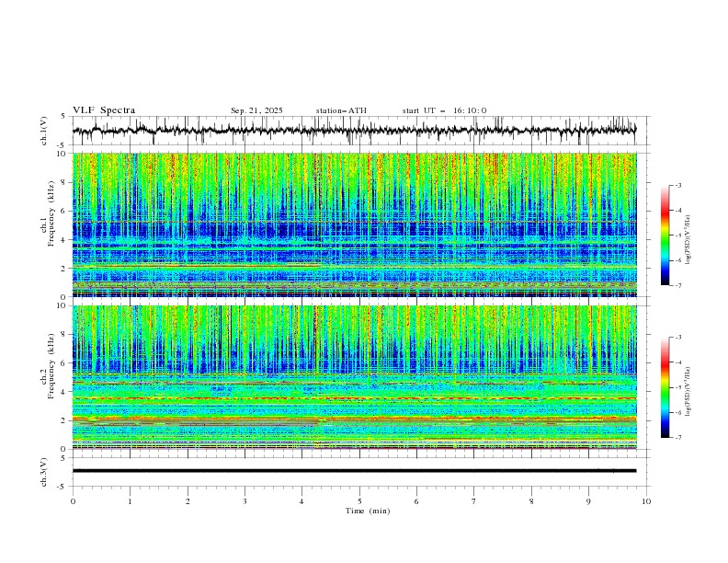The height and width of the screenshot is (563, 728).
Task: Click the "3" tick on the time axis
Action: pyautogui.click(x=245, y=501)
